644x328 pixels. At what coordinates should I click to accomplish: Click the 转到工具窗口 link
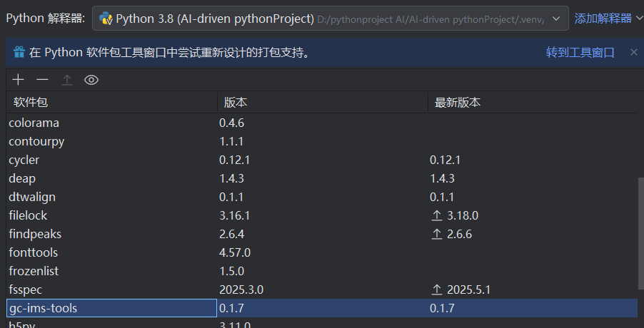(580, 53)
